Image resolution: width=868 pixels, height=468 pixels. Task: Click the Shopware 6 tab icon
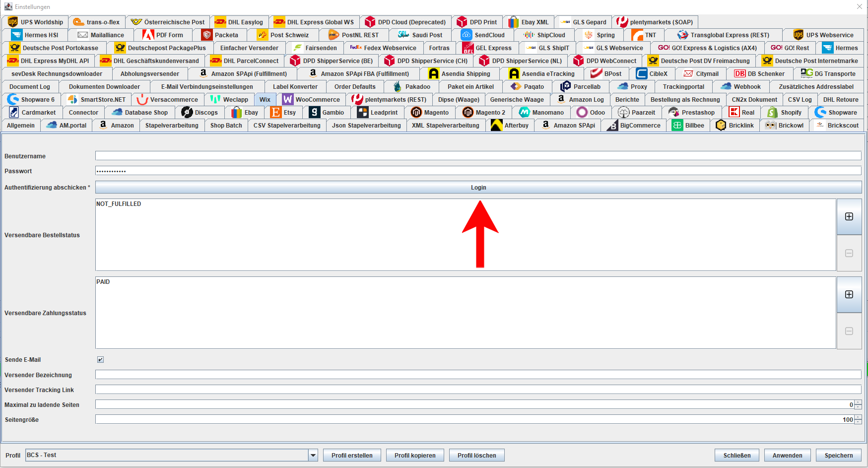point(13,99)
